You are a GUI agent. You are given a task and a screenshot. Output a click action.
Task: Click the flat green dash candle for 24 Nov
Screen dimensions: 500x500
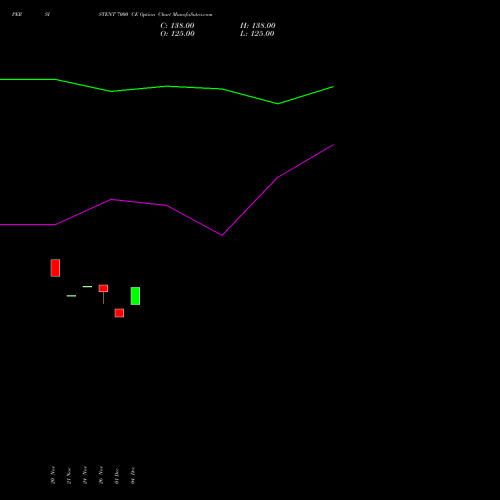pos(87,287)
